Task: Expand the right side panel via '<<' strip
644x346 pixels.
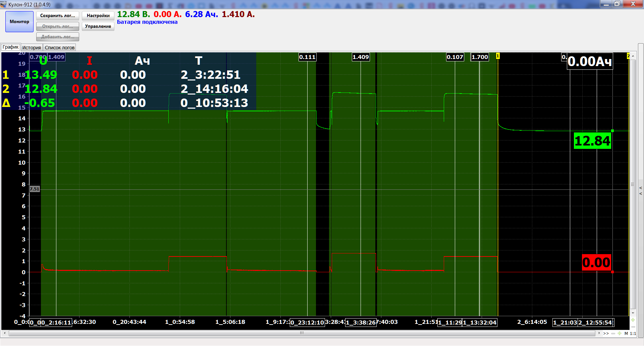Action: click(x=641, y=190)
